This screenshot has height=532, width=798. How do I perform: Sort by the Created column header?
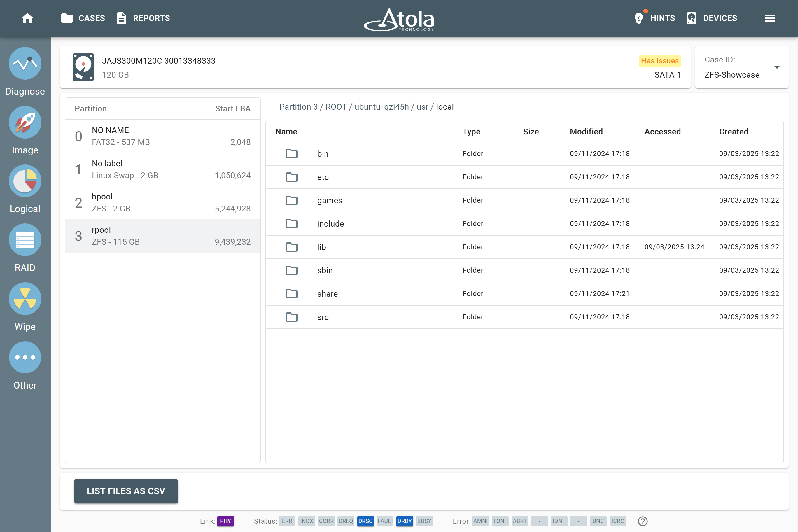[x=734, y=132]
